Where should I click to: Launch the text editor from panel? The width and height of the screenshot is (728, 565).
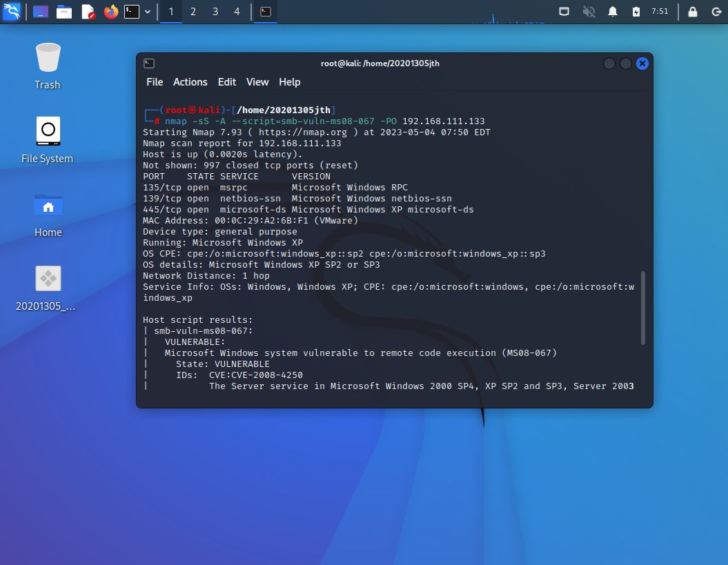(88, 12)
